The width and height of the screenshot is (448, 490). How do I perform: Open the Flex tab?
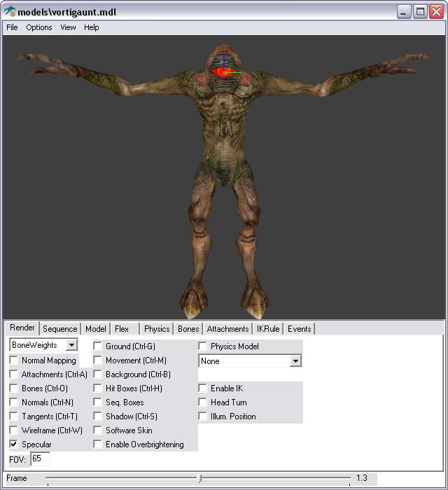[x=122, y=329]
